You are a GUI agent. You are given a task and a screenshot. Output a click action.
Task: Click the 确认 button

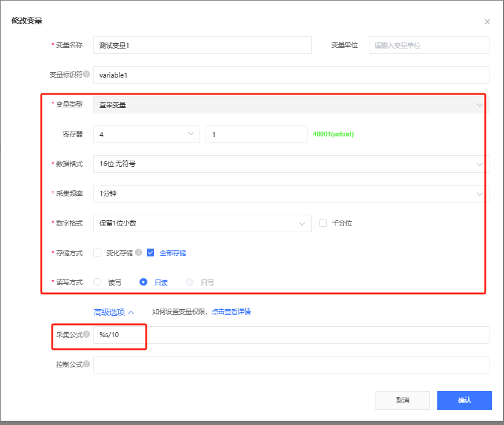point(464,400)
